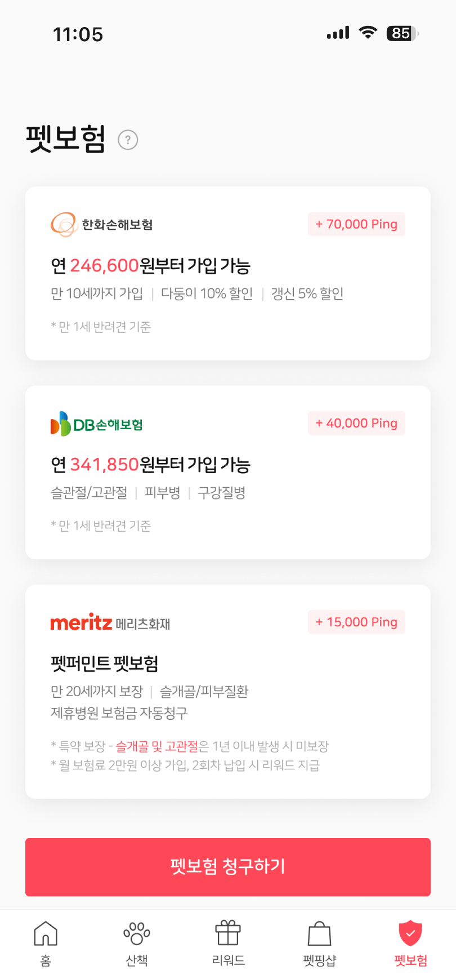Screen dimensions: 456x980
Task: Tap the 다둥이 10% 할인 detail text
Action: pyautogui.click(x=207, y=293)
